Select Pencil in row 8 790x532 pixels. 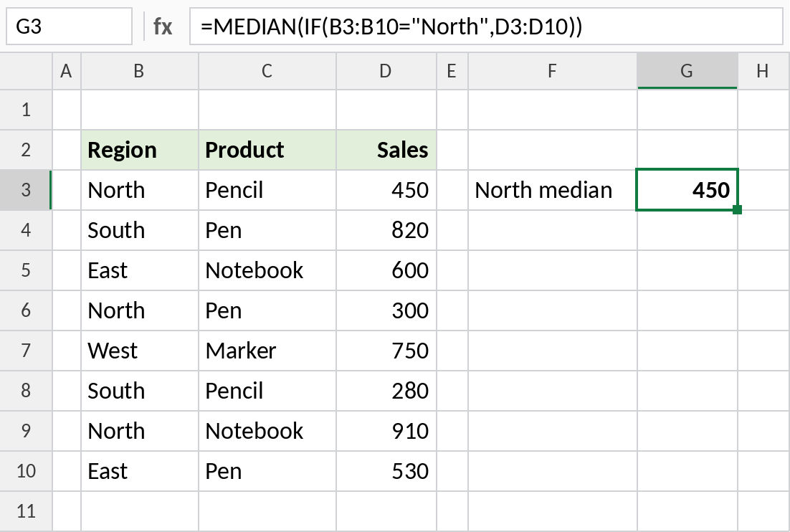tap(267, 391)
